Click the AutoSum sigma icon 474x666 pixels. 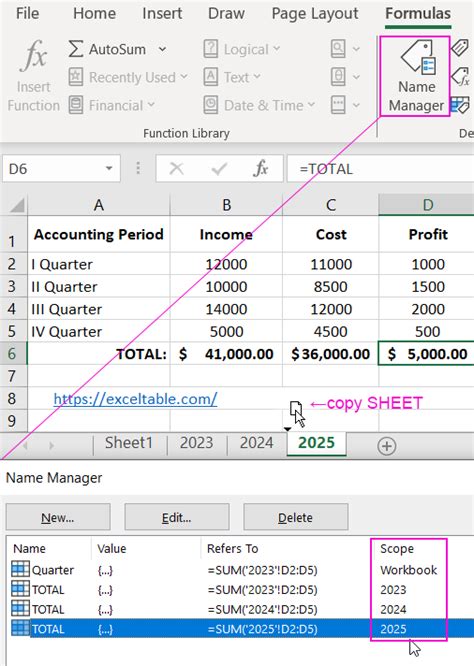pyautogui.click(x=76, y=49)
